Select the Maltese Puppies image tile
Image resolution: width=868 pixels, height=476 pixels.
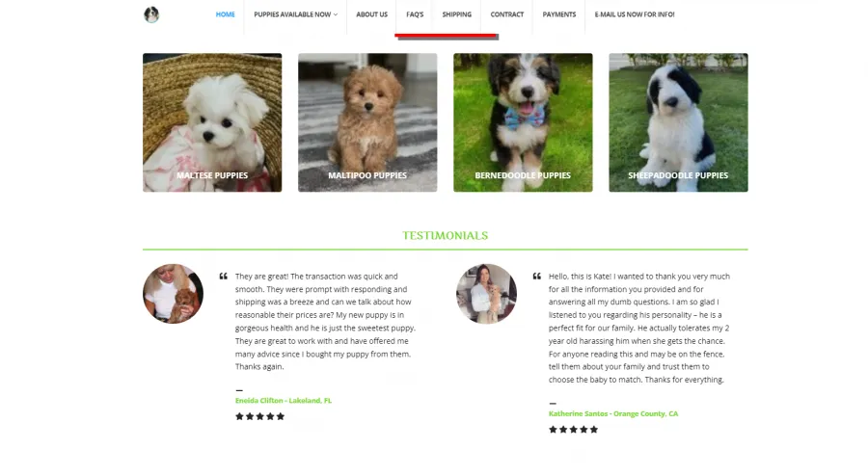pyautogui.click(x=212, y=122)
